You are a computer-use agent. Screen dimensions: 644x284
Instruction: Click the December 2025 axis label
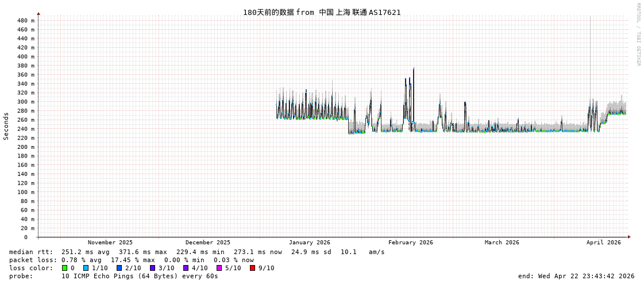click(x=208, y=243)
